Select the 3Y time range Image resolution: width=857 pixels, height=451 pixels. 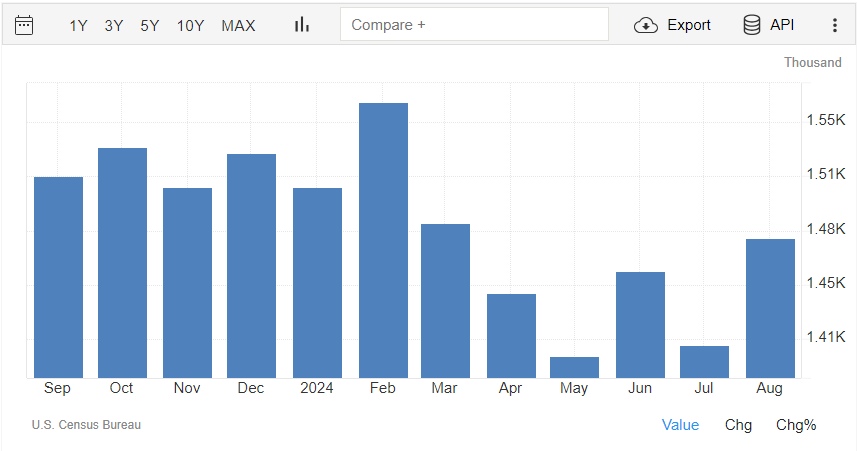coord(114,26)
